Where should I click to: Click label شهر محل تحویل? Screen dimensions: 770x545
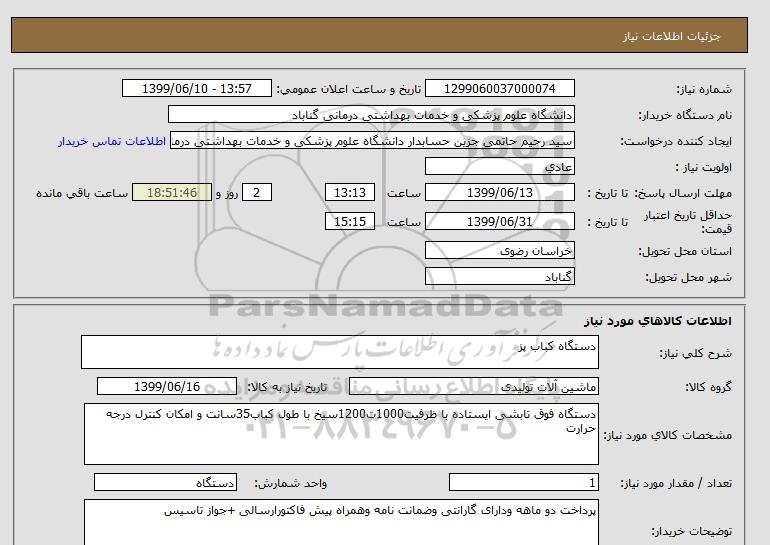point(688,277)
